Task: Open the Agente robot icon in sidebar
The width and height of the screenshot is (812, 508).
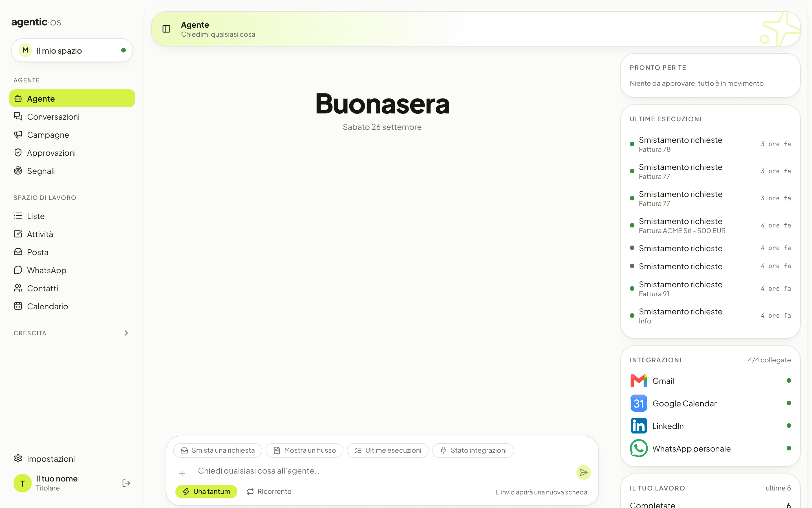Action: tap(18, 98)
